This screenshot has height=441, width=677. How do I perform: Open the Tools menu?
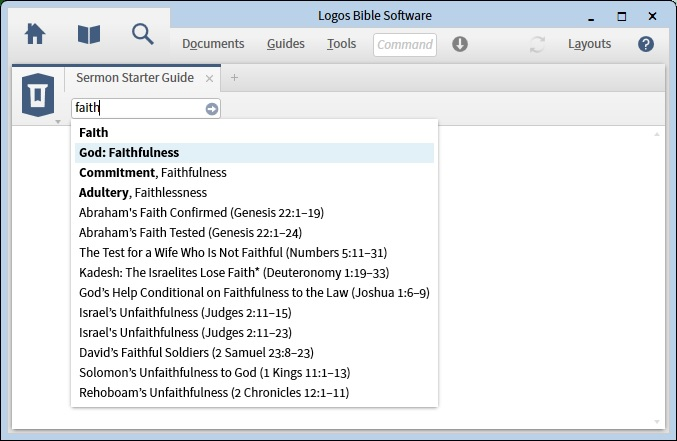pos(341,44)
